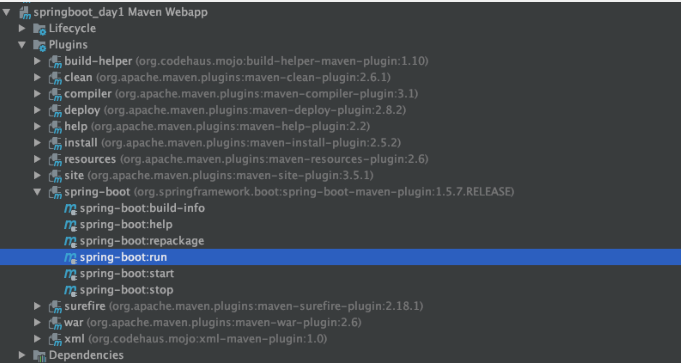Click the Plugins folder gear icon

point(40,45)
